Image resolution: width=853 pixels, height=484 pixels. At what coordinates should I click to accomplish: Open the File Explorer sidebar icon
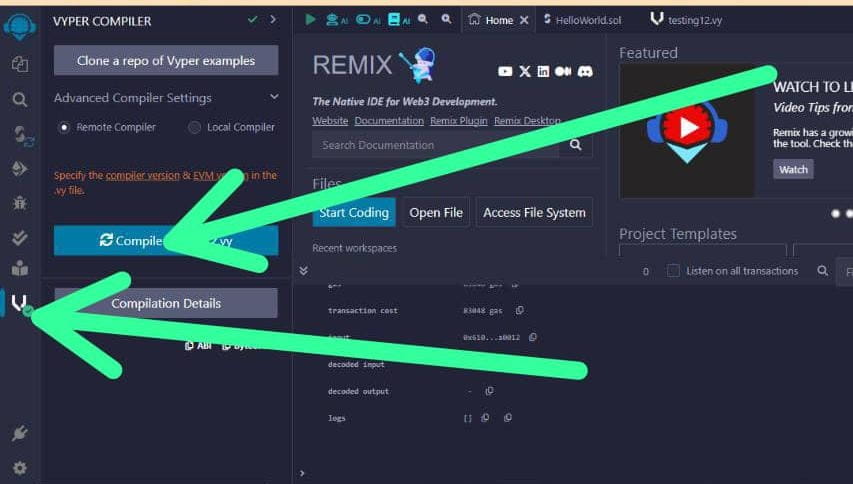[19, 64]
